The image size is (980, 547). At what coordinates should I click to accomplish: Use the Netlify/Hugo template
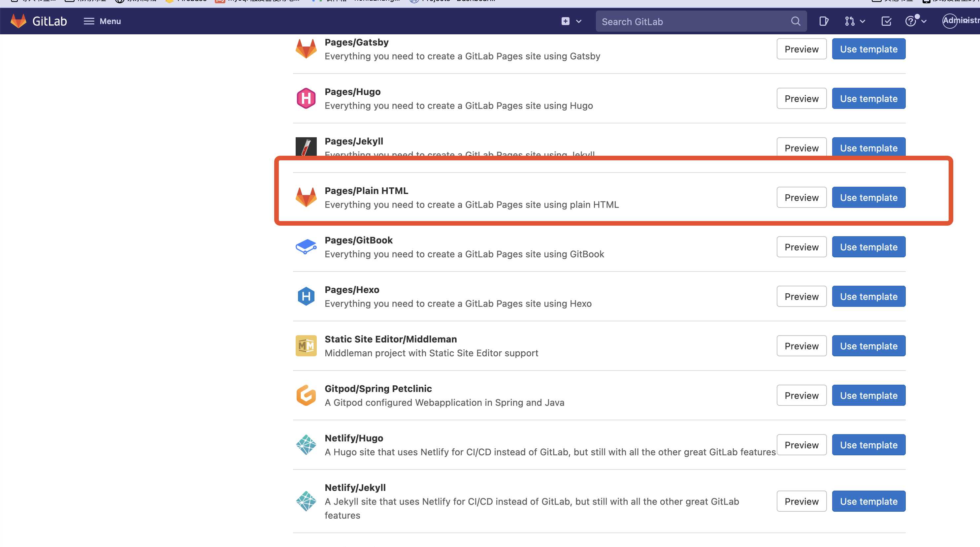point(868,444)
